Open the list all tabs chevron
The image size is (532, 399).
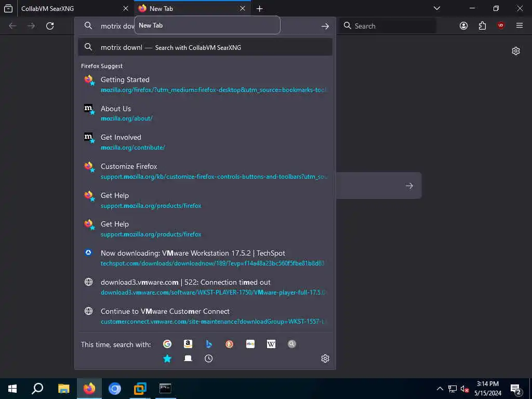click(x=437, y=8)
